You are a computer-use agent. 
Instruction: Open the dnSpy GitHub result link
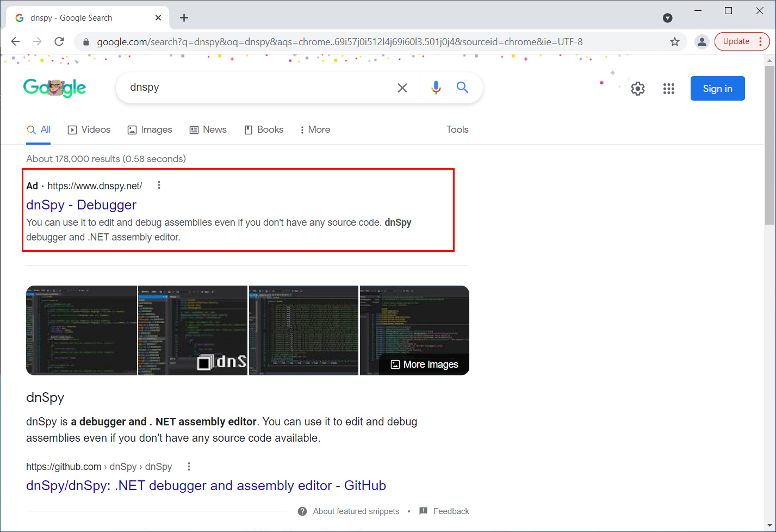coord(206,486)
